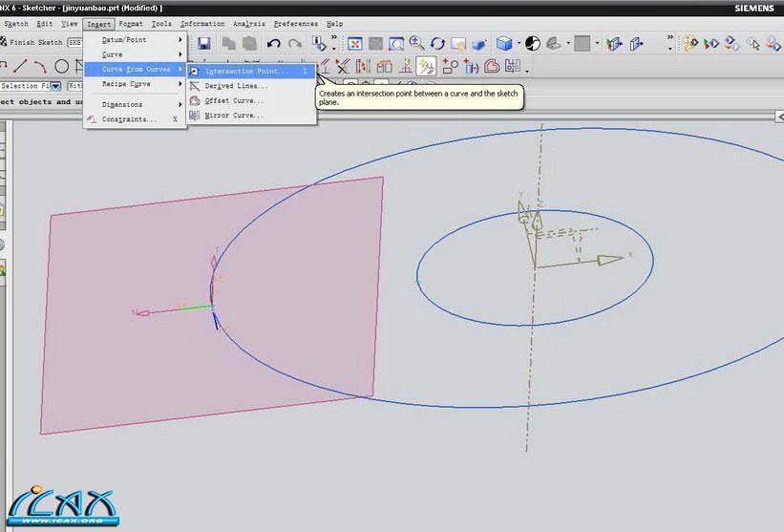Toggle the shaded/wireframe half-circle display icon

click(x=533, y=44)
